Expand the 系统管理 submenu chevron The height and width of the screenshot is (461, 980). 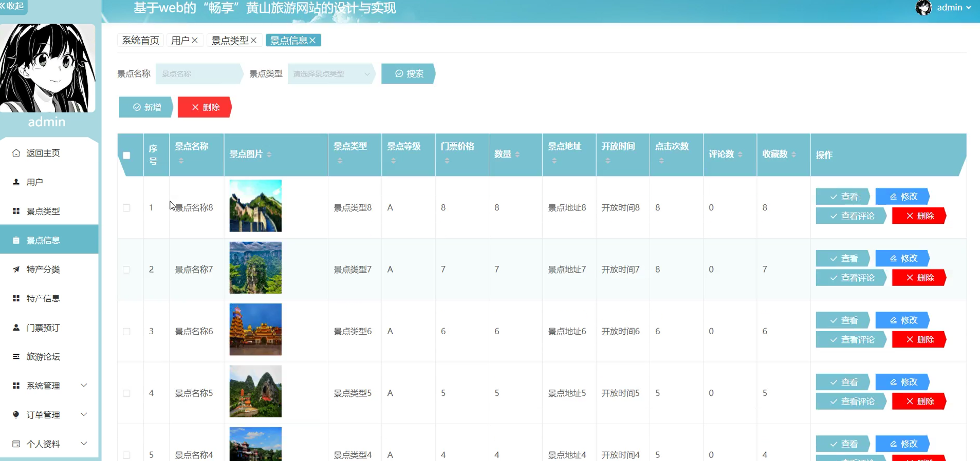tap(84, 385)
